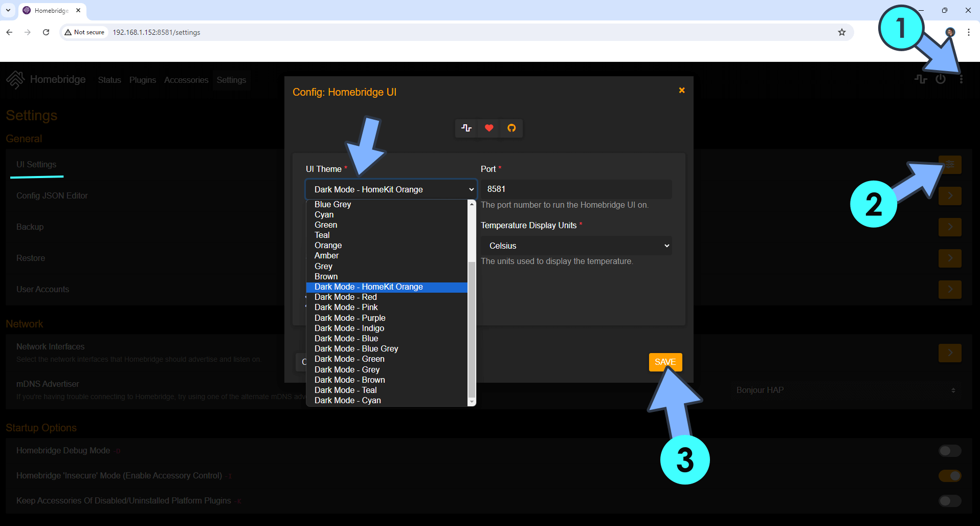Click the theme list scrollbar up arrow
This screenshot has width=980, height=526.
click(472, 204)
